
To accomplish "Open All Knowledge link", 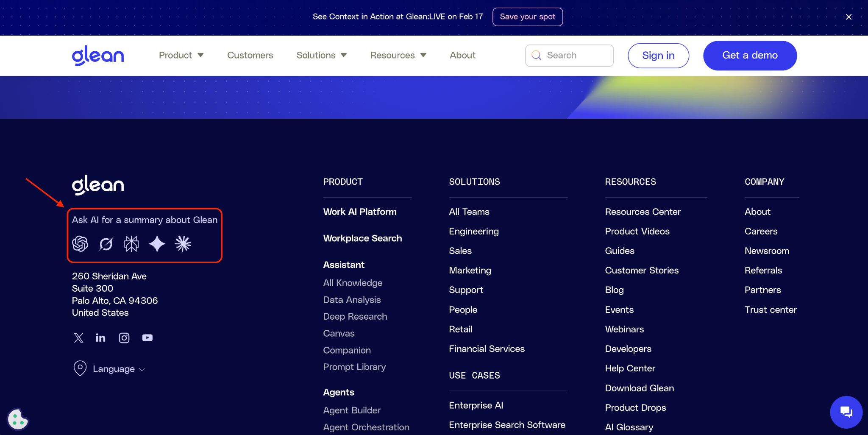I will pos(353,283).
